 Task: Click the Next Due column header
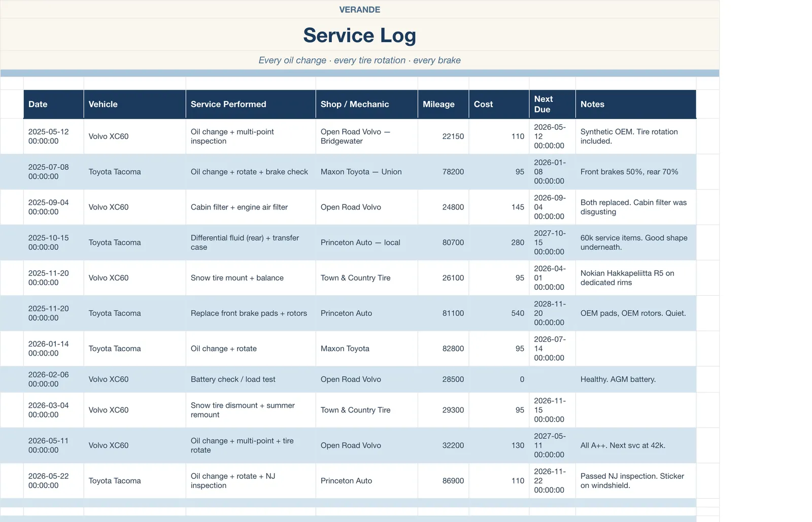coord(553,104)
